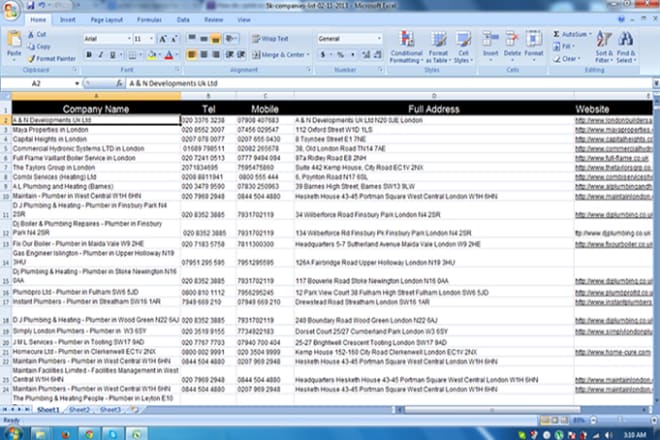Image resolution: width=660 pixels, height=440 pixels.
Task: Toggle Center alignment
Action: pyautogui.click(x=204, y=55)
